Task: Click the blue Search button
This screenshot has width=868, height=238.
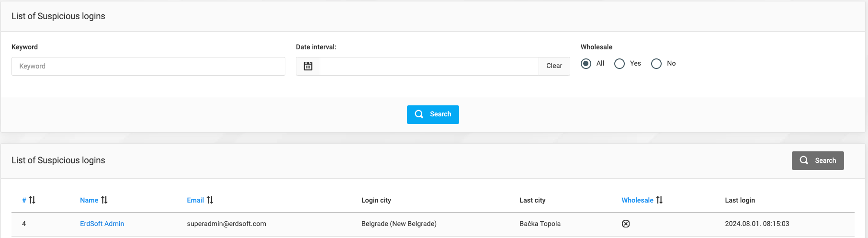Action: [x=433, y=114]
